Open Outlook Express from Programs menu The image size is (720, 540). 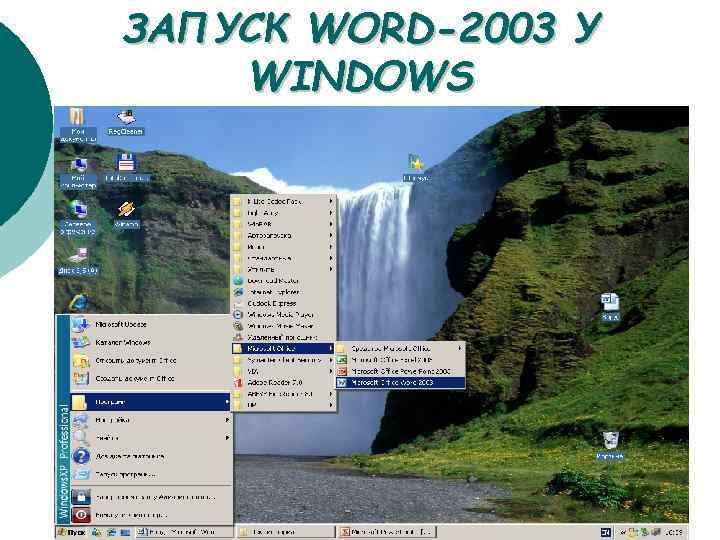[x=283, y=304]
